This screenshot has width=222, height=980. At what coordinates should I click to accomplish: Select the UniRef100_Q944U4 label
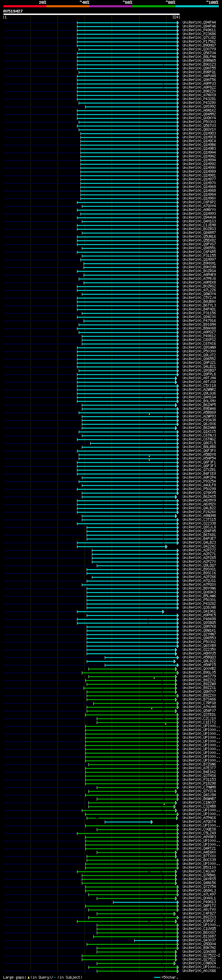(x=199, y=218)
